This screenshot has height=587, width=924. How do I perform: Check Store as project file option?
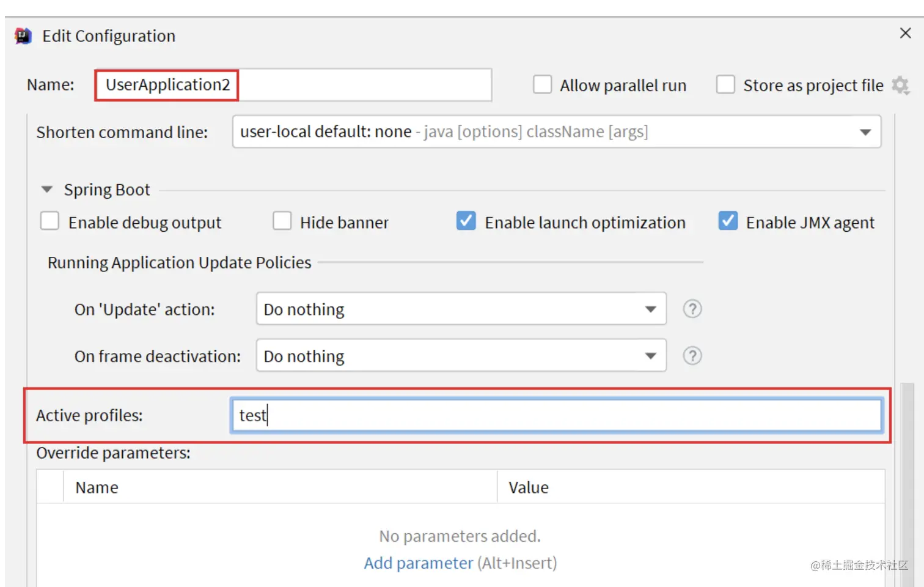[725, 85]
